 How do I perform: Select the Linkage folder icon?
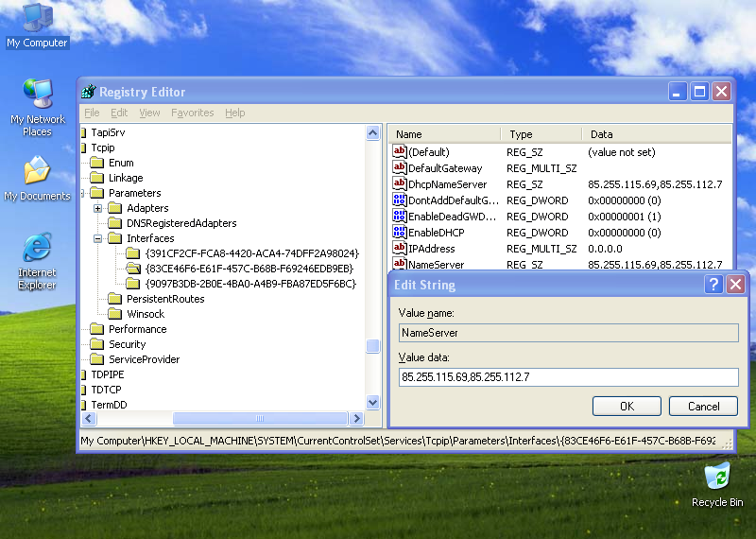click(97, 178)
